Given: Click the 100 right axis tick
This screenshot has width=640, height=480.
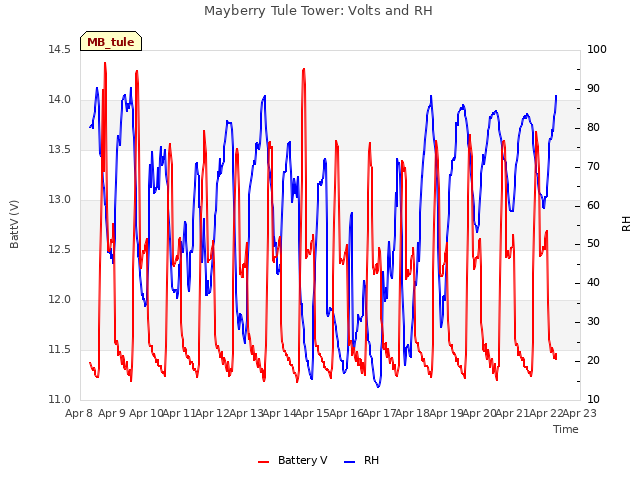Looking at the screenshot, I should (597, 49).
